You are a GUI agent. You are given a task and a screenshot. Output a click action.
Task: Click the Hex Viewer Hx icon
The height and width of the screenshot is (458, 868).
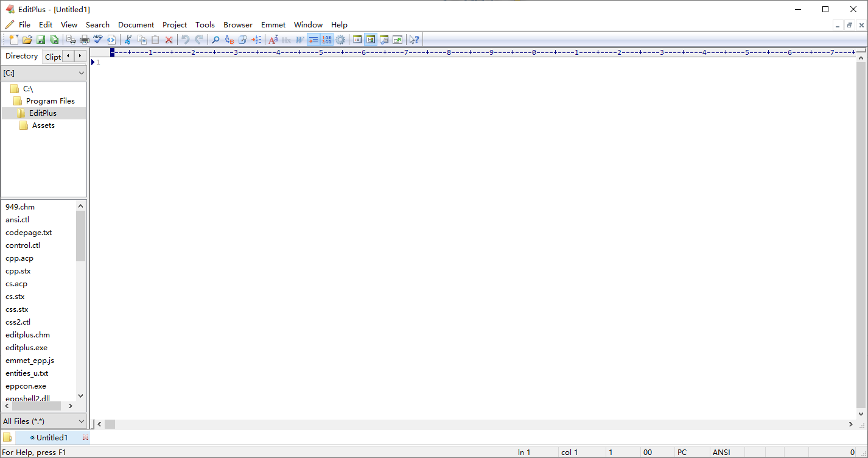click(x=287, y=40)
